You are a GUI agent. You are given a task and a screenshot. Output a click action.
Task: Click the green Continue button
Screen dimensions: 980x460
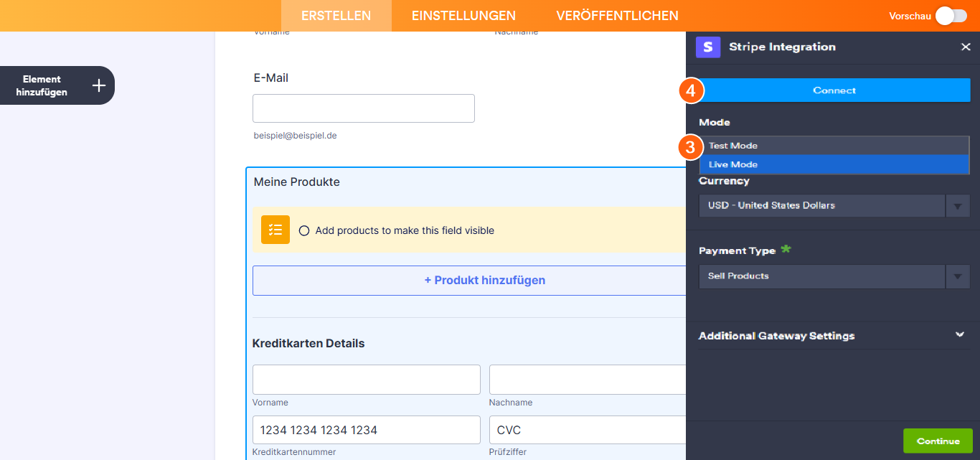pyautogui.click(x=938, y=440)
